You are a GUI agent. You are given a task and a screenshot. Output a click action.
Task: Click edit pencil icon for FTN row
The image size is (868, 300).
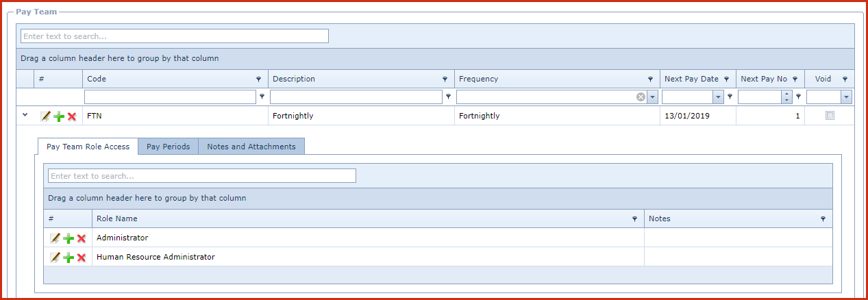click(x=45, y=116)
